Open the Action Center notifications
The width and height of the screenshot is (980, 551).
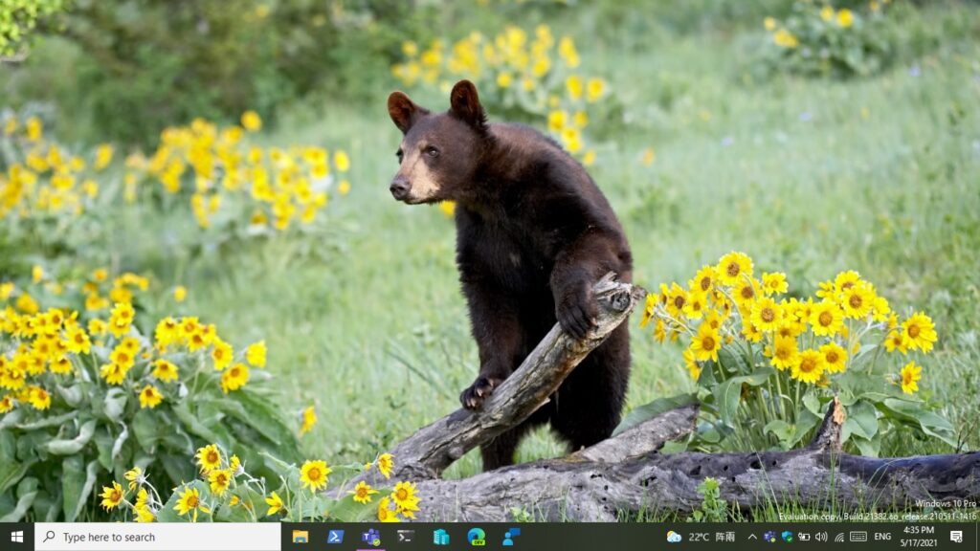tap(956, 537)
